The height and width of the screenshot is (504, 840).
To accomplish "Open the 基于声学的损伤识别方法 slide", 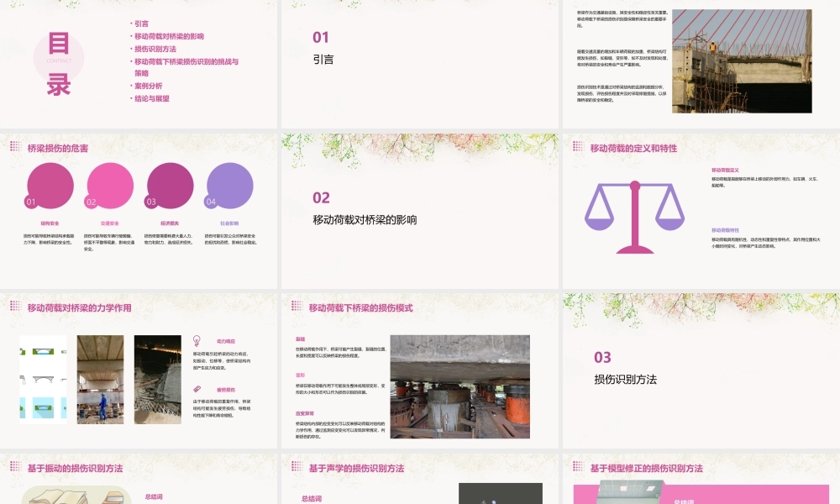I will (x=419, y=479).
